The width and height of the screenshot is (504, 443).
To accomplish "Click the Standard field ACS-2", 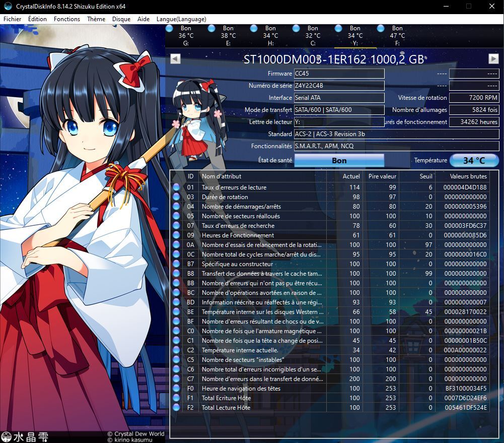I will tap(396, 134).
